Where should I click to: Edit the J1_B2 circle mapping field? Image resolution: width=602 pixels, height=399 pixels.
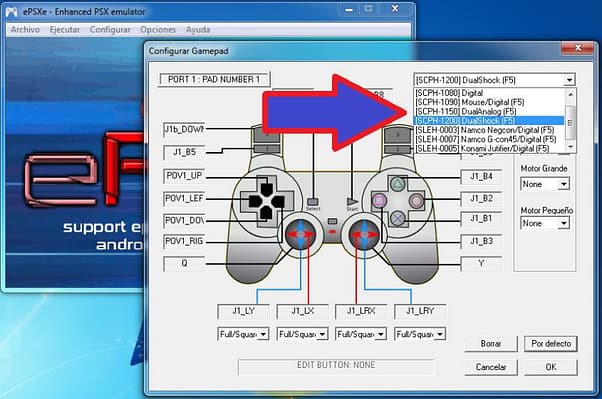(x=481, y=199)
